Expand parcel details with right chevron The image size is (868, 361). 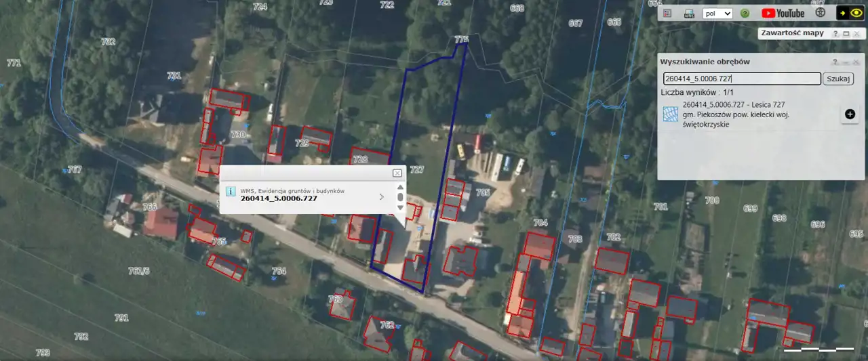pos(382,197)
